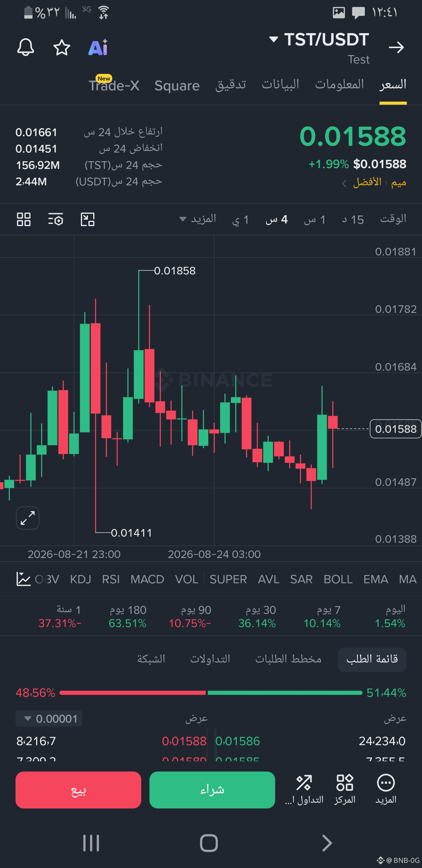Image resolution: width=422 pixels, height=868 pixels.
Task: Toggle the SAR indicator
Action: pyautogui.click(x=301, y=579)
